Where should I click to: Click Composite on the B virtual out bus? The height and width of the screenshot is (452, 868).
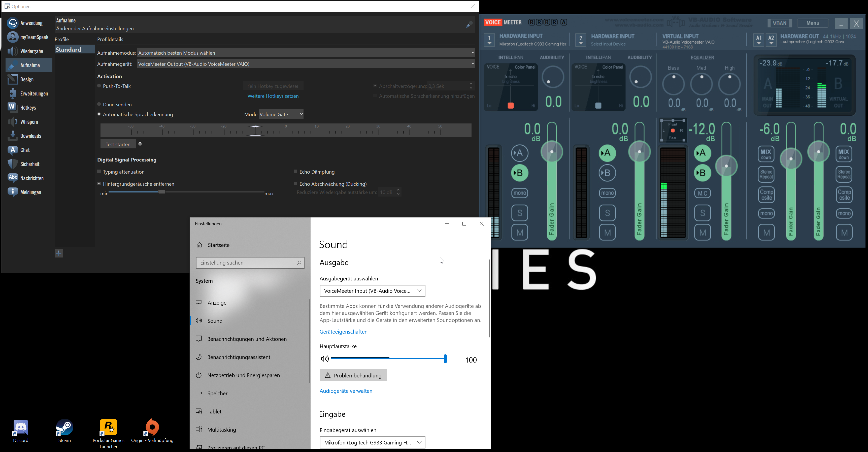tap(844, 195)
